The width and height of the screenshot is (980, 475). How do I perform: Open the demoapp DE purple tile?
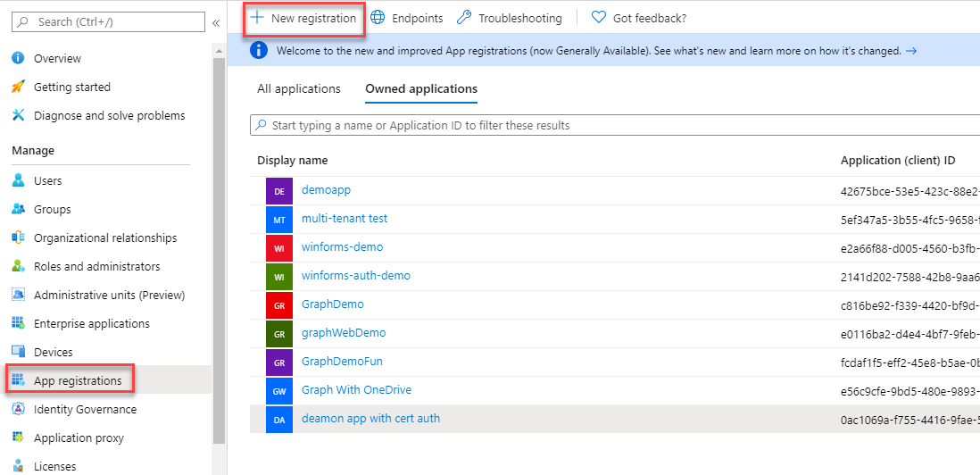point(278,191)
